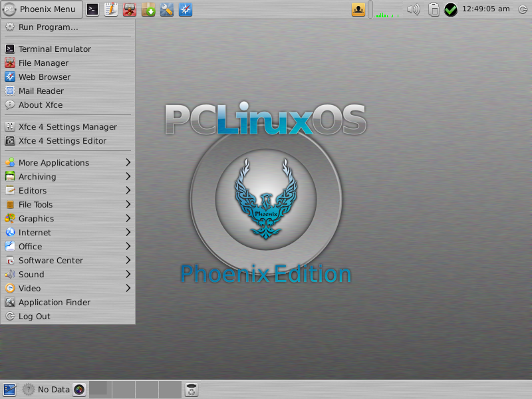Viewport: 532px width, 399px height.
Task: Expand Archiving submenu arrow
Action: point(128,176)
